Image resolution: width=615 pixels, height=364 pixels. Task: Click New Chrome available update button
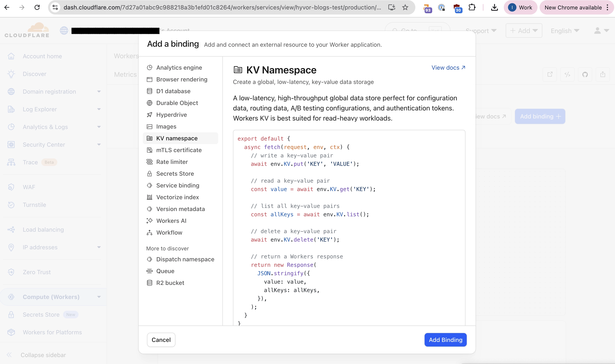click(576, 7)
